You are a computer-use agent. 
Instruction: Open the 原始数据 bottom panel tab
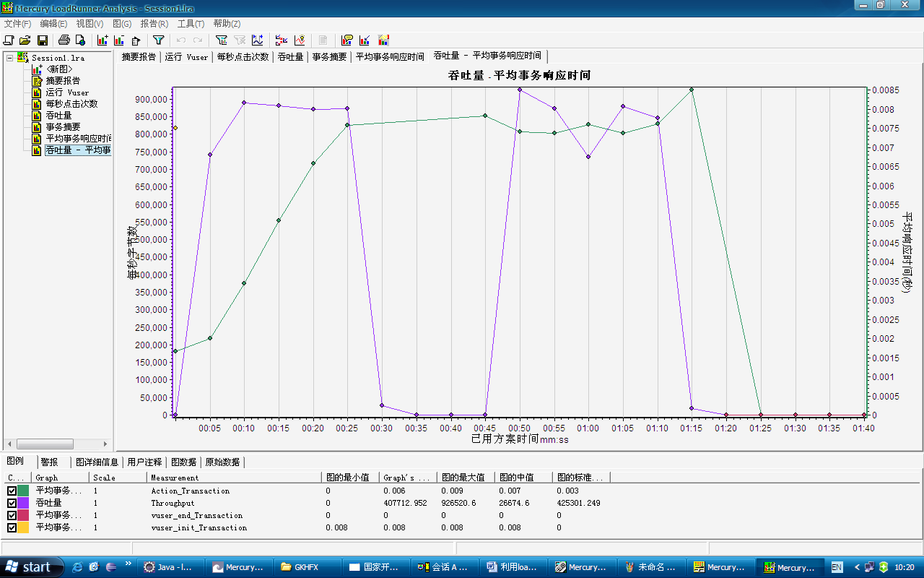point(222,462)
